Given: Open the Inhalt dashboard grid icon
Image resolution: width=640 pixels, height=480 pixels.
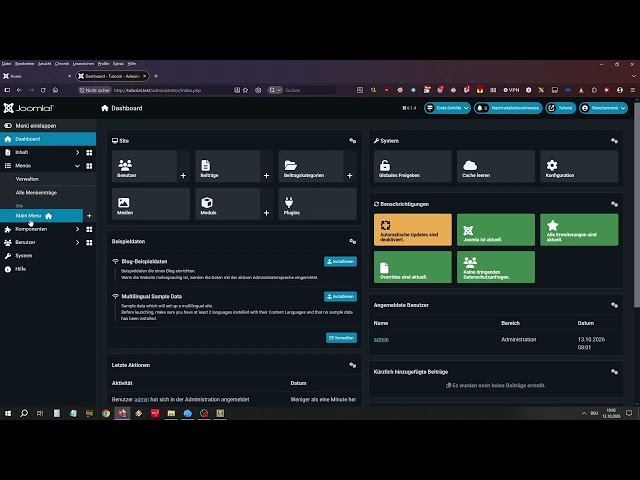Looking at the screenshot, I should click(x=89, y=153).
